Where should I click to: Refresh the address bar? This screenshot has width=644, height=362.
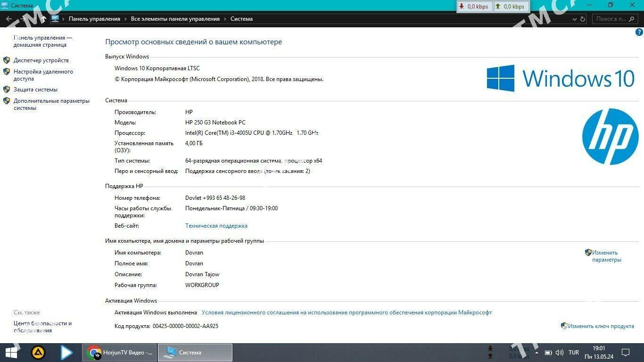tap(583, 19)
